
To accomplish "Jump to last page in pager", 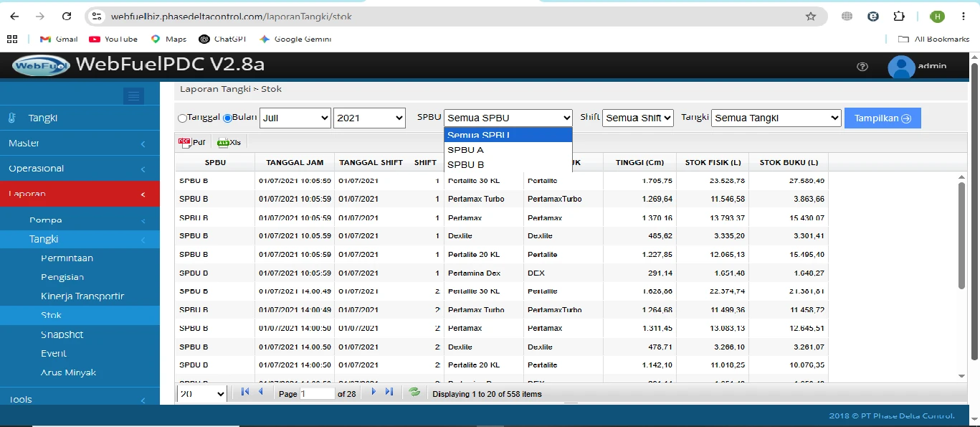I will 389,392.
